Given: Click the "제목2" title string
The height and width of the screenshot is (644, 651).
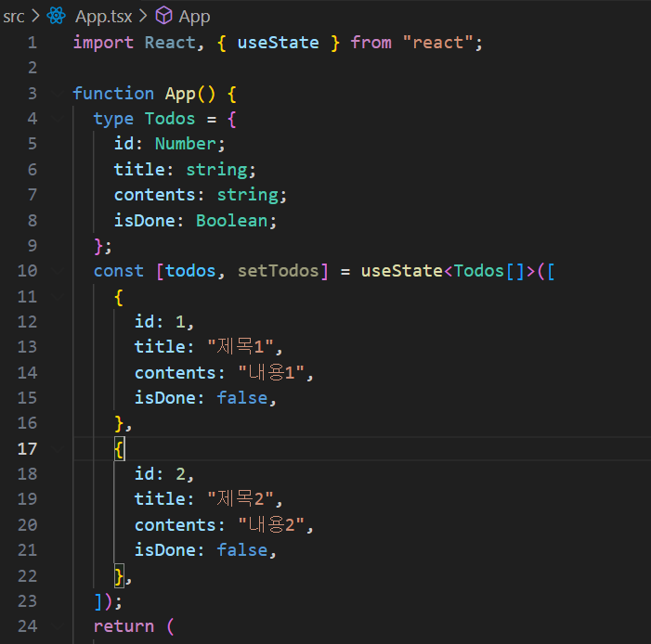Looking at the screenshot, I should pyautogui.click(x=241, y=498).
